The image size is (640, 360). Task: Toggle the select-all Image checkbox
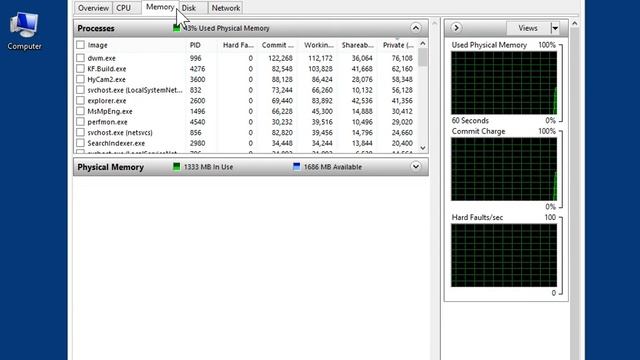[80, 45]
